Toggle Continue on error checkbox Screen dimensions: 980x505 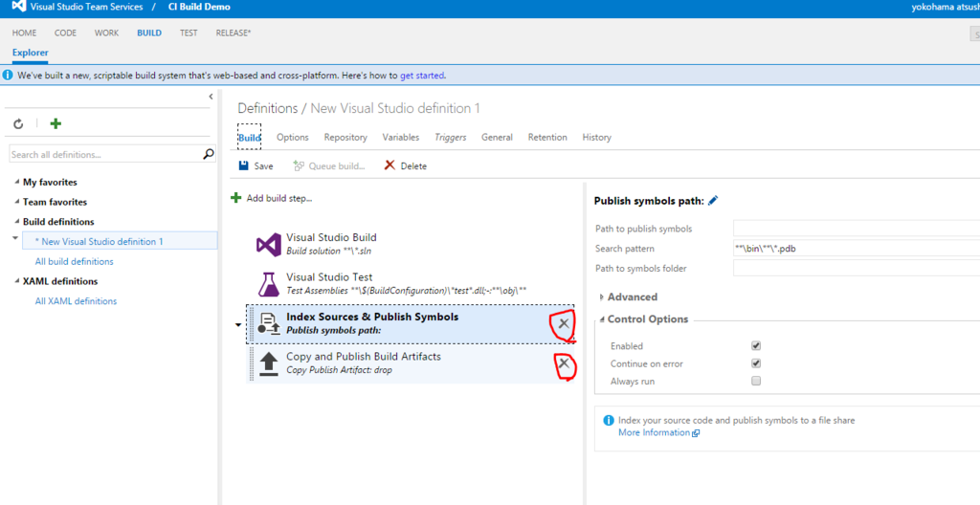pos(756,363)
